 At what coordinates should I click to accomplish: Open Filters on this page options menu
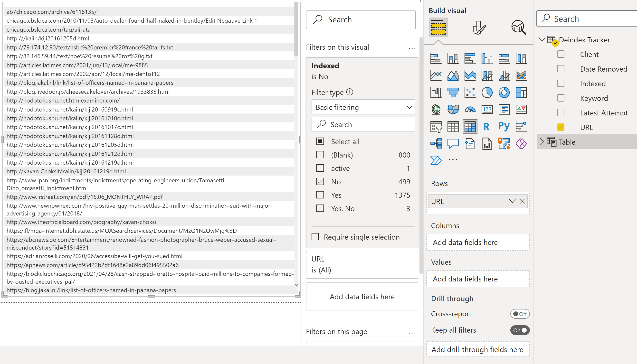[412, 333]
